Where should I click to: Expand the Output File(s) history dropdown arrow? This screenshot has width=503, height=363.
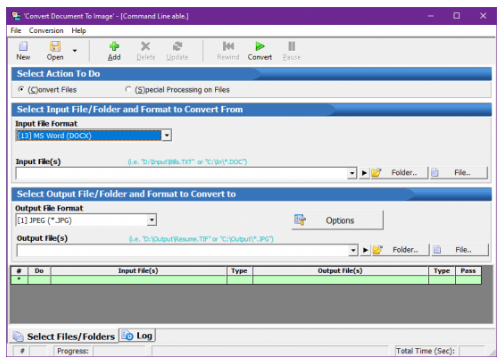coord(353,250)
